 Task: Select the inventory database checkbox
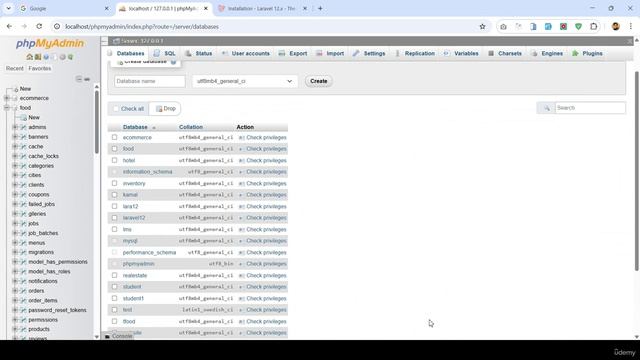click(114, 183)
